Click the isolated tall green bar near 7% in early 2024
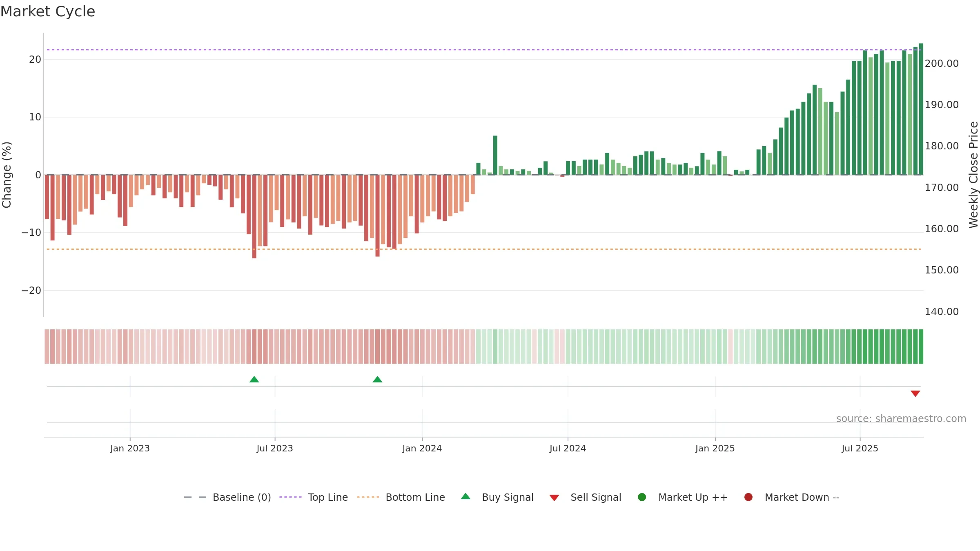The width and height of the screenshot is (980, 551). [495, 155]
